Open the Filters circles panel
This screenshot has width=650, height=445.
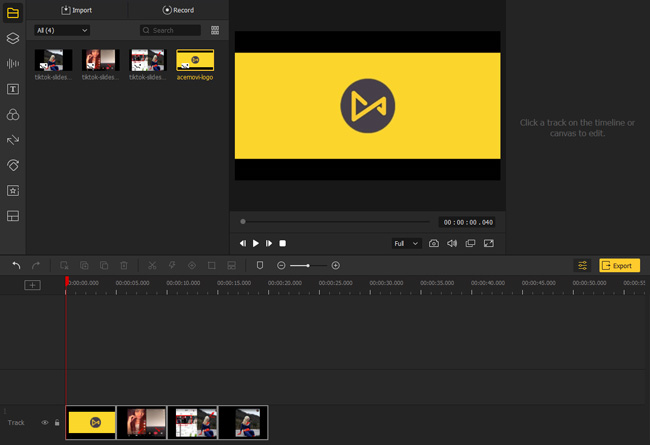tap(13, 114)
